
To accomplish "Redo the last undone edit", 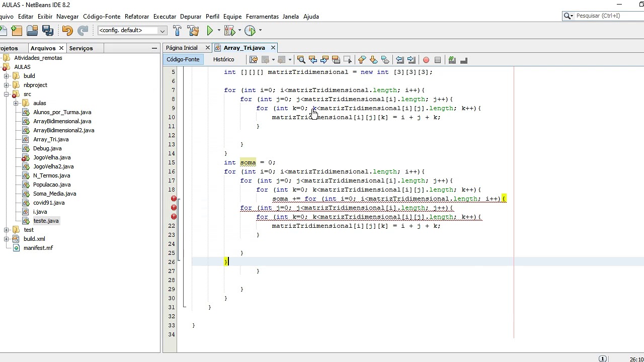I will pos(83,31).
